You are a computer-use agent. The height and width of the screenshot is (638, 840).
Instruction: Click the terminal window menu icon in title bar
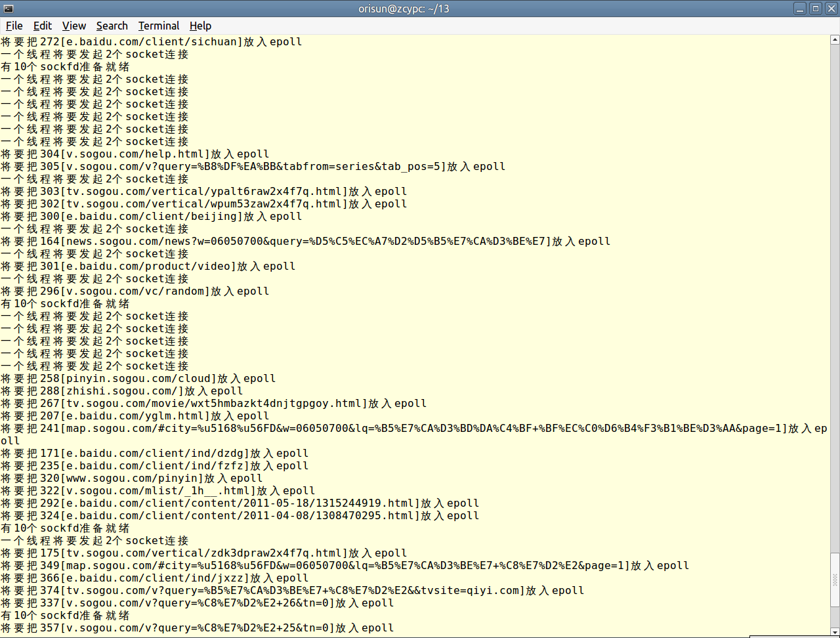click(x=7, y=9)
